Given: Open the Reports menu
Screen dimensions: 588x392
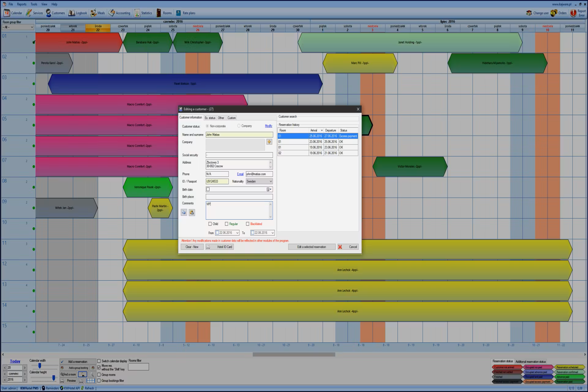Looking at the screenshot, I should (21, 4).
